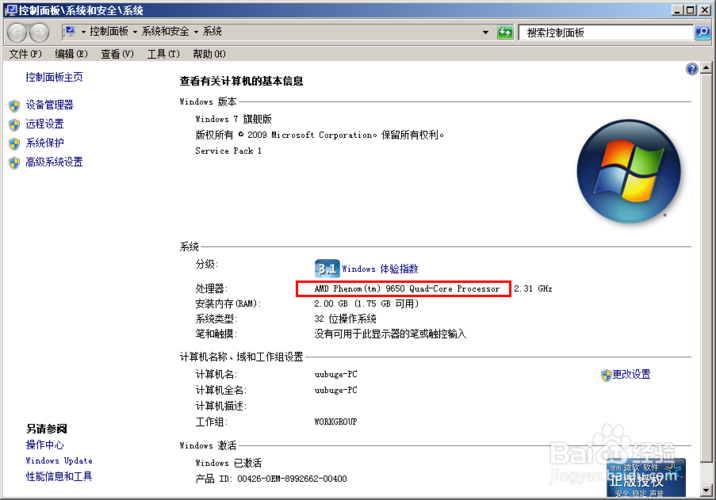Click the '2.00 GB (1.75 GB 可用)' value
Screen dimensions: 716x500
366,304
